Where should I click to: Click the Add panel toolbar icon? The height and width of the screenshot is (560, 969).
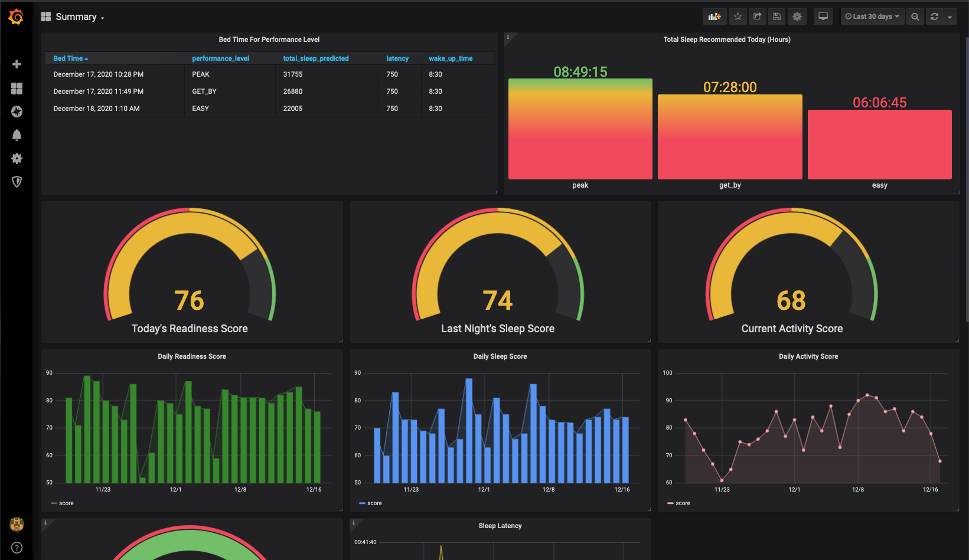714,17
